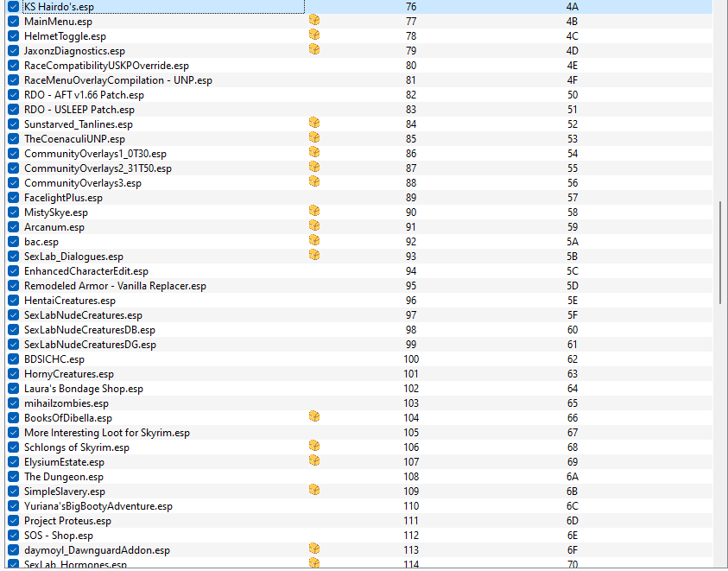This screenshot has height=571, width=728.
Task: Click the archive box icon for HelmetToggle.esp
Action: pos(314,35)
